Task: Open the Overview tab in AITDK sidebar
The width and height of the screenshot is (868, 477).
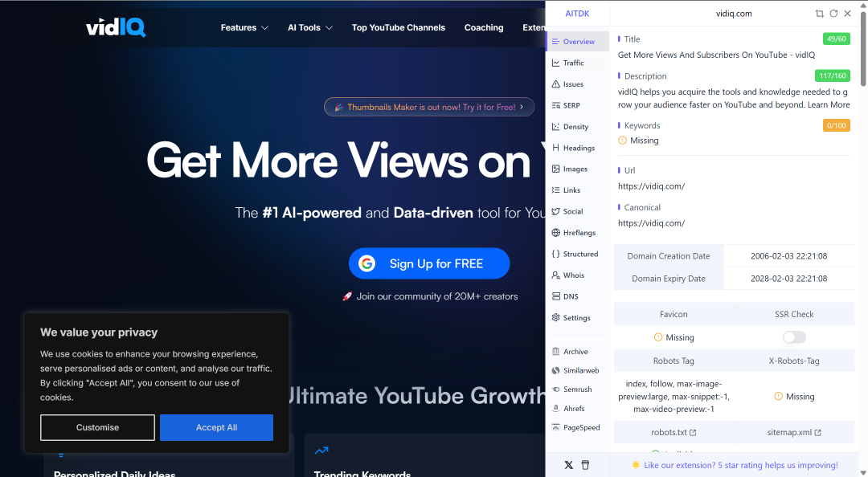Action: [x=577, y=42]
